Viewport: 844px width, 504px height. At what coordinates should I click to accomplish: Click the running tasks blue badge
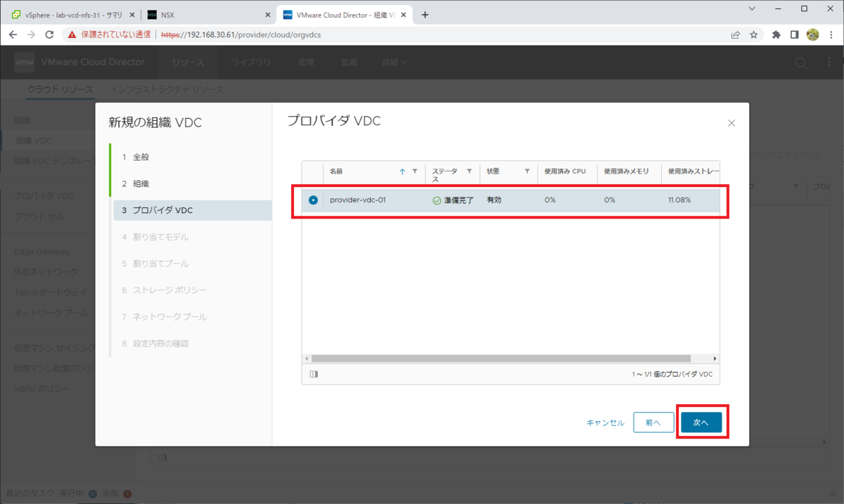click(93, 494)
